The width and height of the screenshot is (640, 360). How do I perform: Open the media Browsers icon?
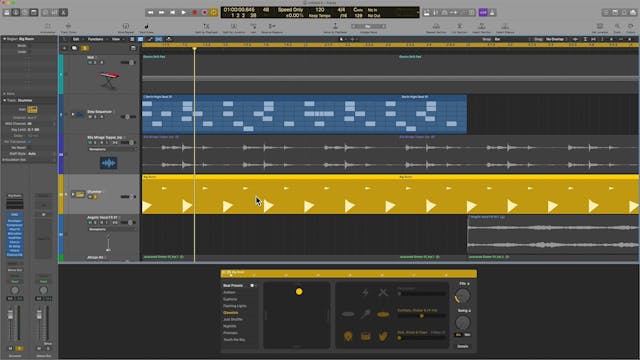pyautogui.click(x=633, y=13)
